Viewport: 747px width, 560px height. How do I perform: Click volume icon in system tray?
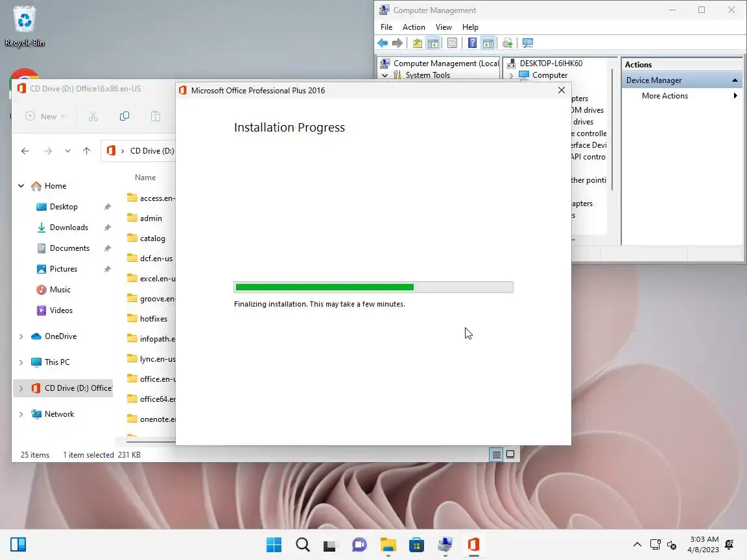[672, 544]
